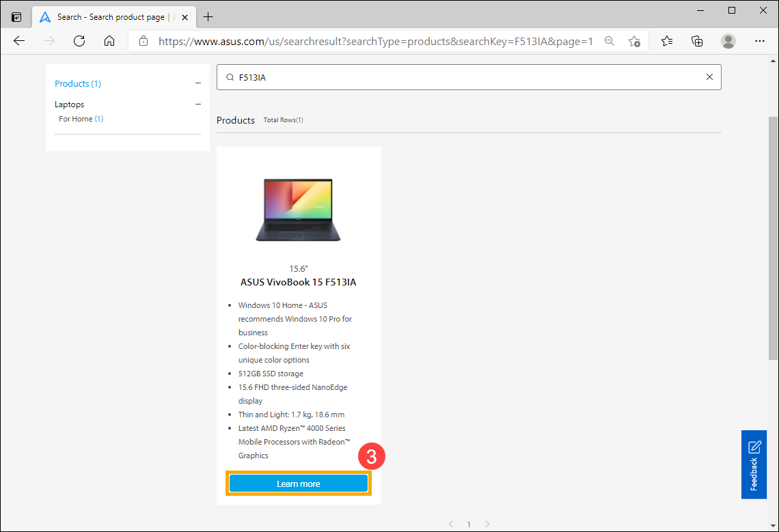779x532 pixels.
Task: Open ASUS VivoBook 15 F513IA title
Action: tap(298, 282)
